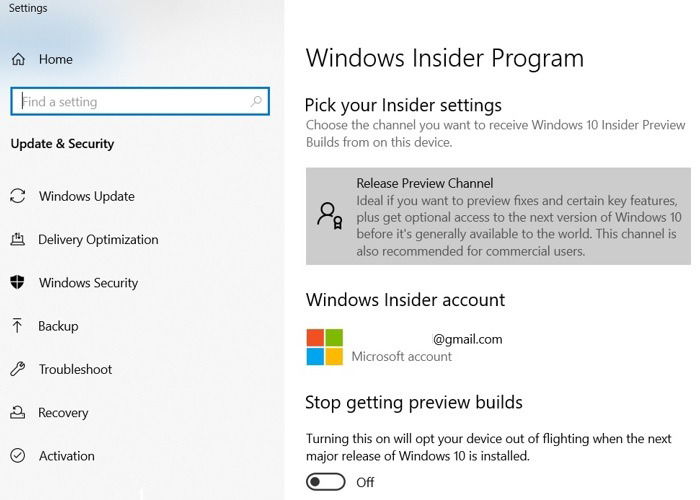700x500 pixels.
Task: Open the Recovery settings section
Action: [63, 412]
